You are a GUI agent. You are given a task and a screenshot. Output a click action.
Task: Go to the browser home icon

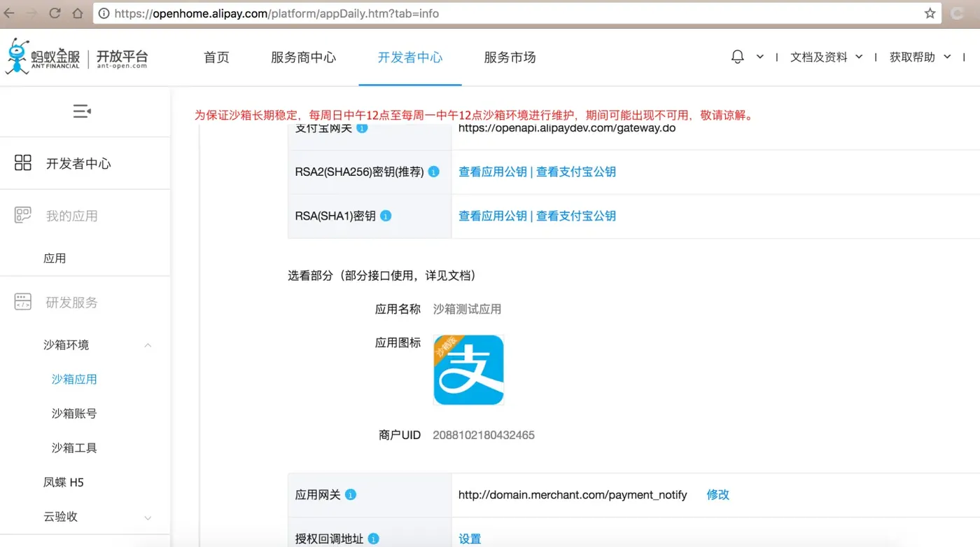coord(78,13)
